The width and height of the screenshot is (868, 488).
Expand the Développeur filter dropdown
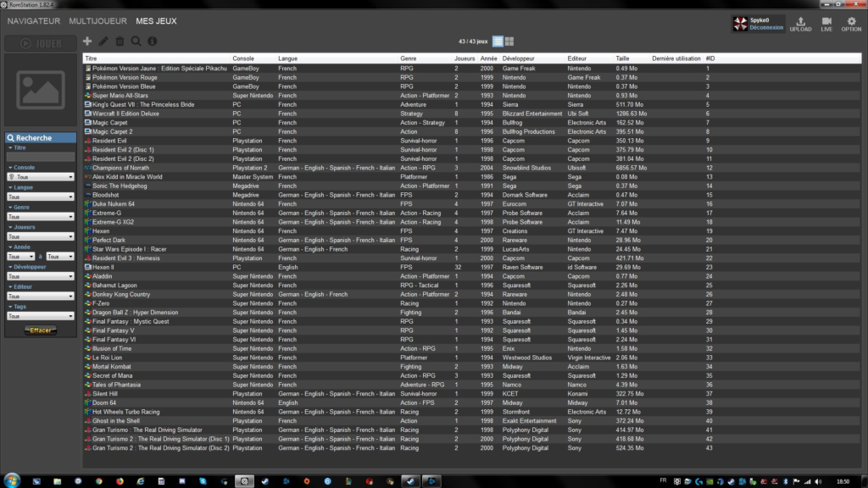tap(41, 276)
